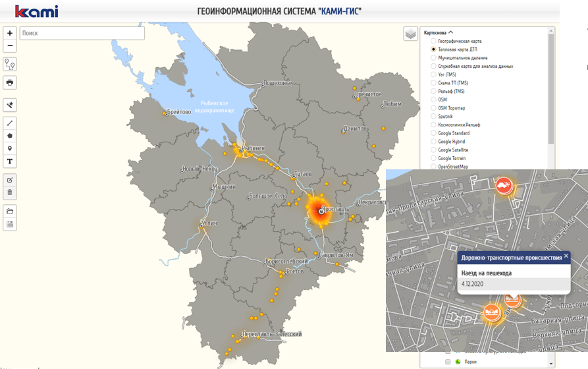Image resolution: width=588 pixels, height=369 pixels.
Task: Click layer panel scrollbar up arrow
Action: (551, 30)
